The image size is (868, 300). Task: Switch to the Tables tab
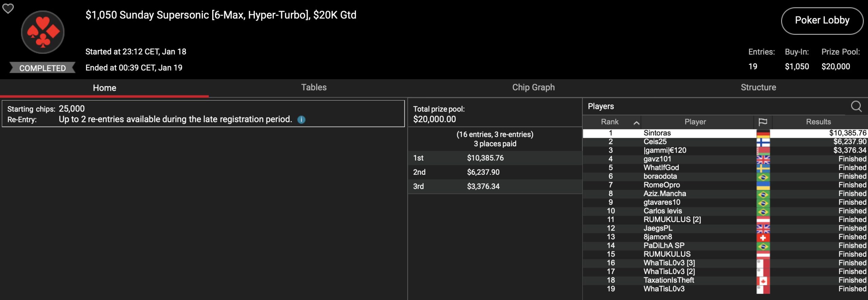coord(314,87)
